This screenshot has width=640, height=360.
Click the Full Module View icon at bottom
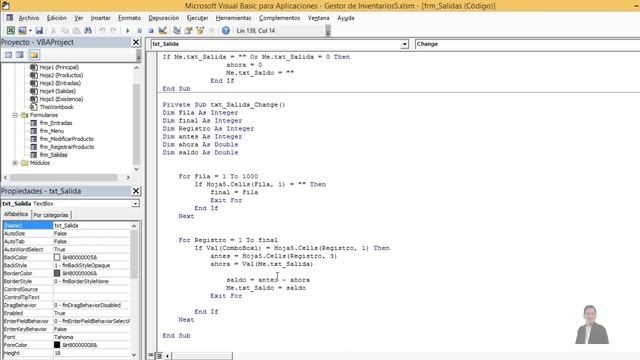159,356
